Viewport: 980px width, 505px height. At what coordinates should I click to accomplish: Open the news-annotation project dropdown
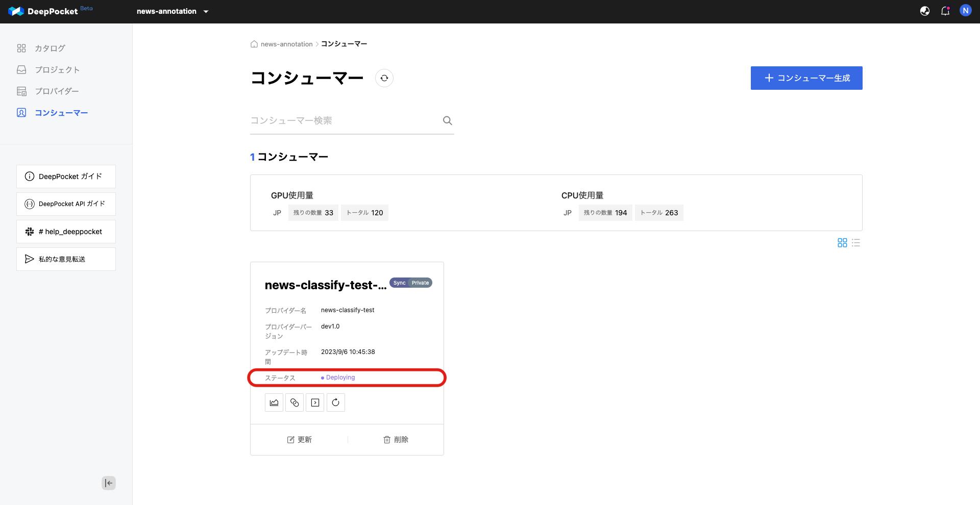173,11
